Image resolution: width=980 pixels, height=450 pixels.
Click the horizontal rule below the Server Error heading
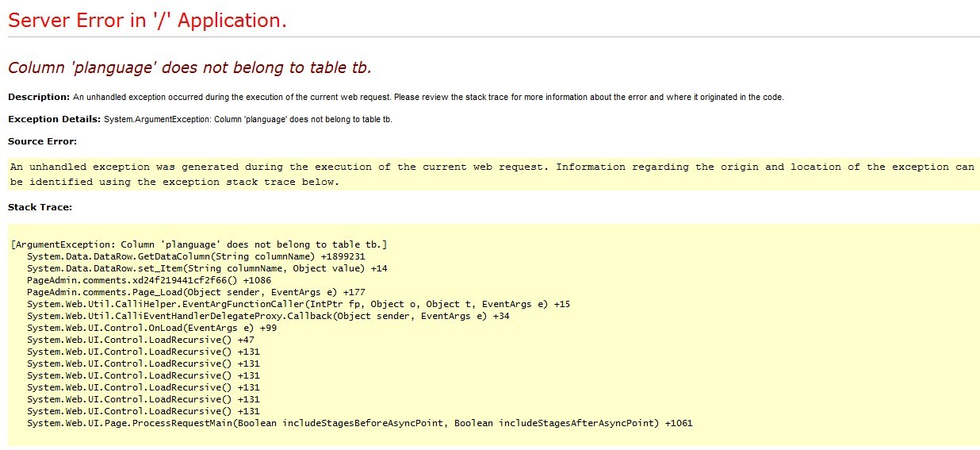tap(492, 37)
